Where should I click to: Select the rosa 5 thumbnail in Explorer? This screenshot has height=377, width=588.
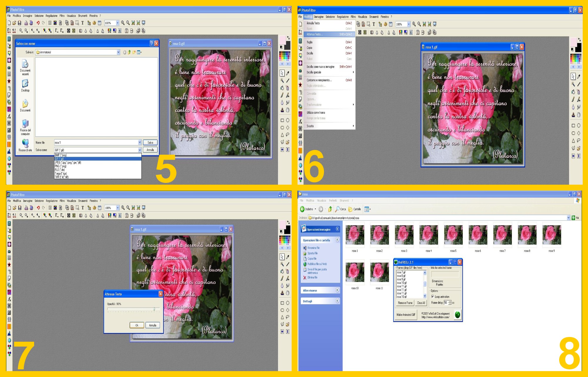(453, 235)
